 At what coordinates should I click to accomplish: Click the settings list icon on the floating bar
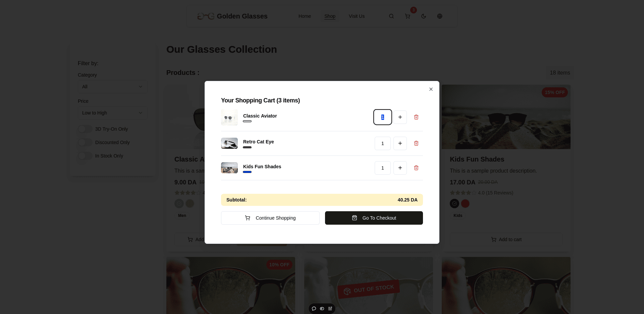coord(330,308)
